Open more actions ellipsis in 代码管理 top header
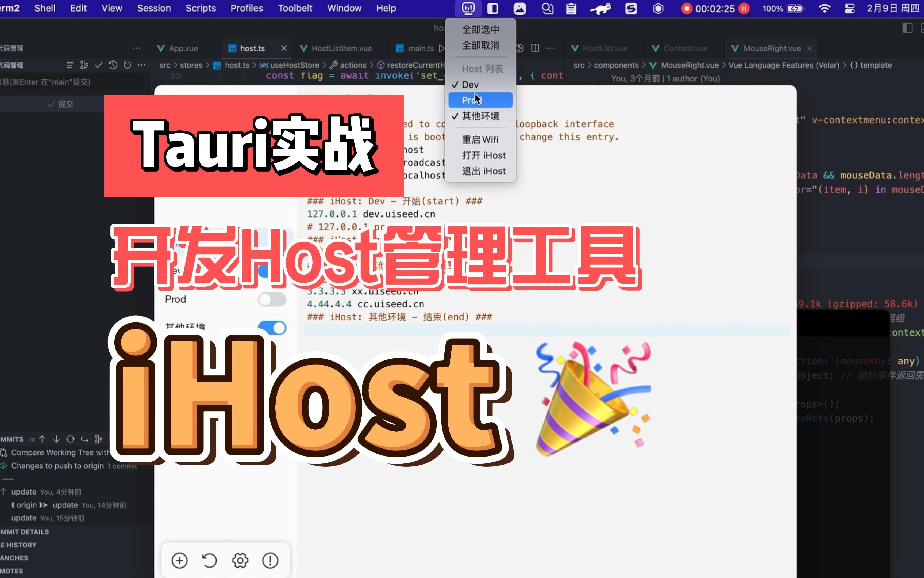Screen dimensions: 924x578 [136, 48]
